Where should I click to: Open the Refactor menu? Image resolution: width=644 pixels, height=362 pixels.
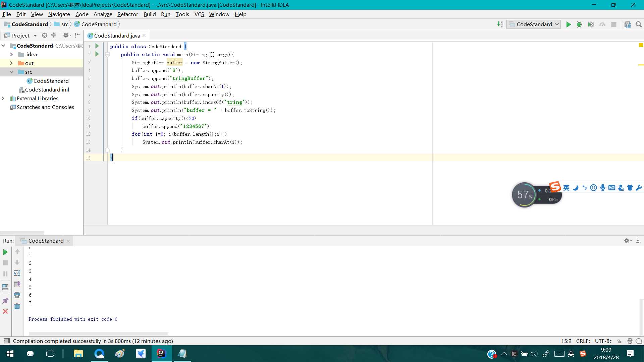click(x=127, y=14)
